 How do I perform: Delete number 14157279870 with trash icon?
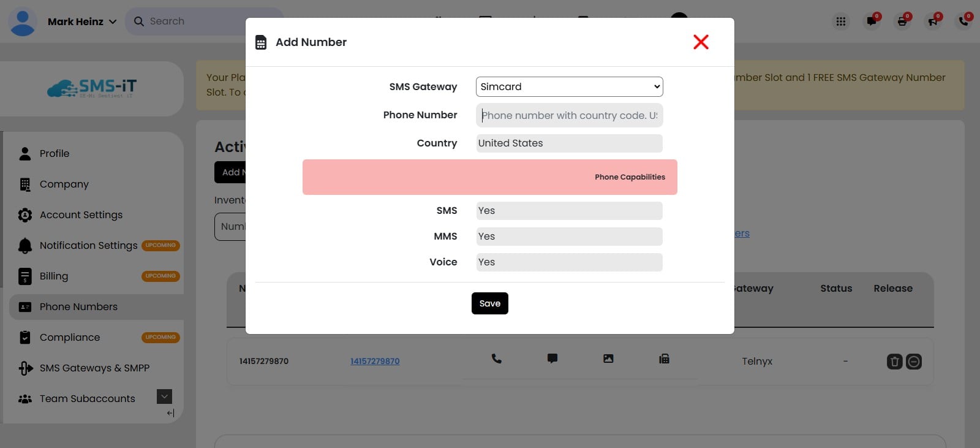click(895, 362)
